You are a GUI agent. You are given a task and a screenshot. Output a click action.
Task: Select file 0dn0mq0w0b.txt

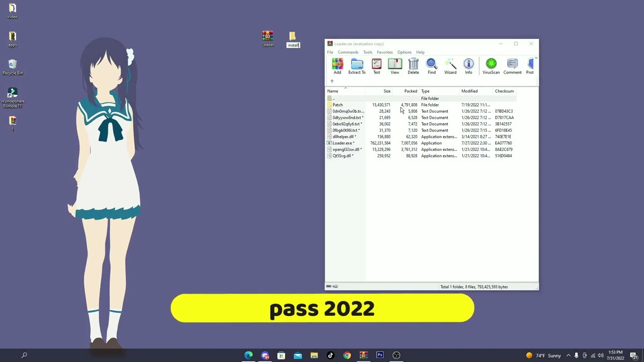(421, 111)
